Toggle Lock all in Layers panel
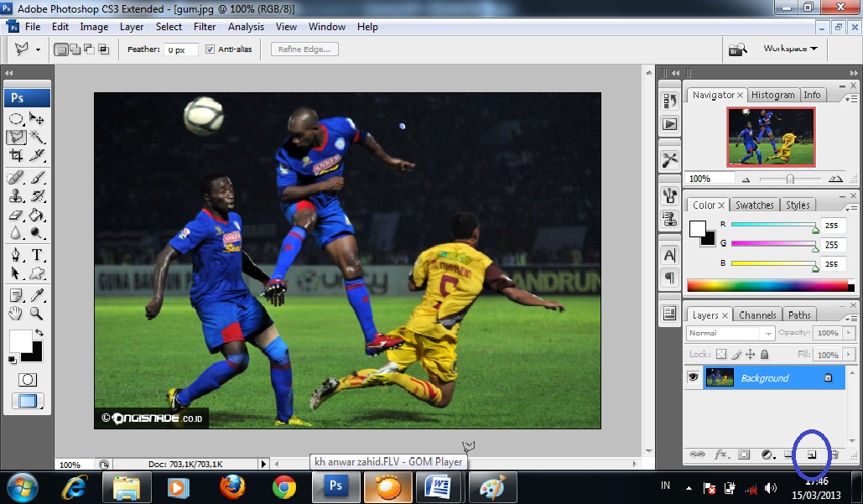 click(765, 355)
